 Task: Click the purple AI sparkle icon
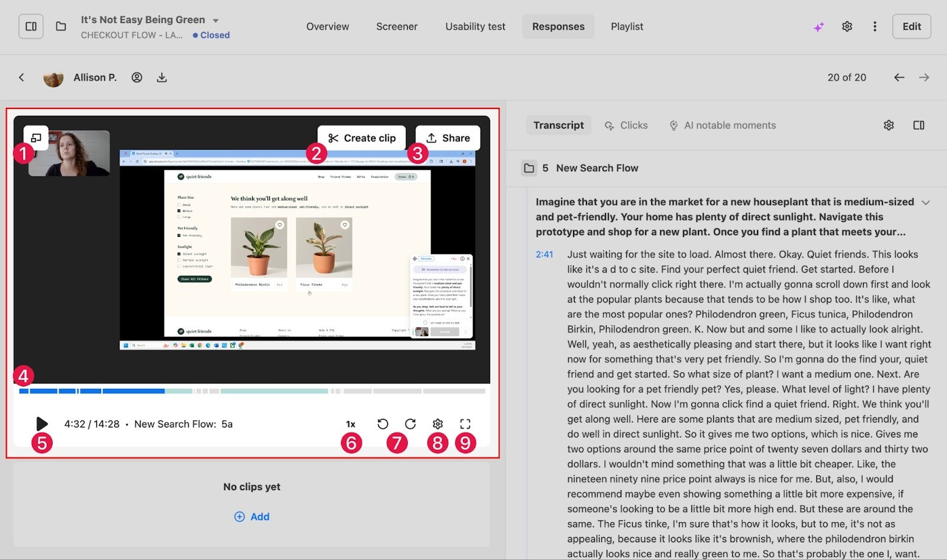click(819, 27)
